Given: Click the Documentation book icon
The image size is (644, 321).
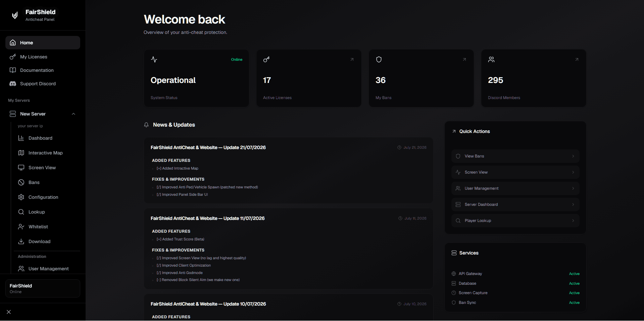Looking at the screenshot, I should click(x=13, y=70).
